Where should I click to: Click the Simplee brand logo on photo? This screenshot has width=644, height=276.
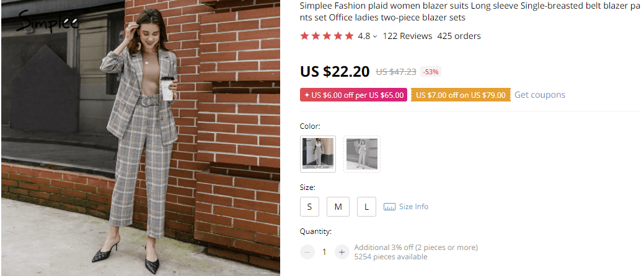(47, 24)
